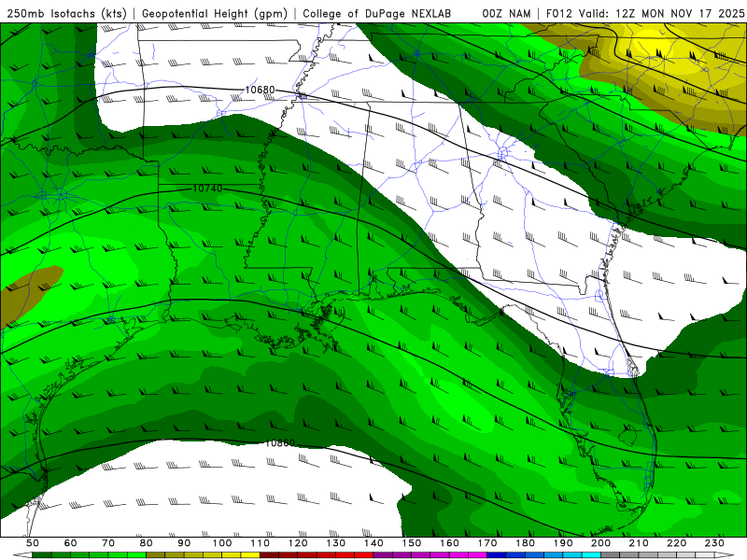Click the 10740 height contour label
This screenshot has height=560, width=747.
click(207, 189)
